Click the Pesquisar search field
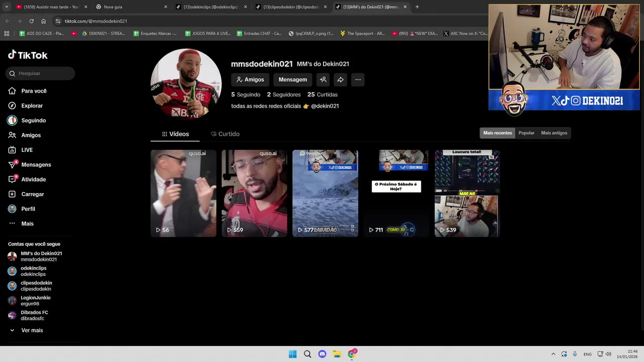This screenshot has width=644, height=362. click(40, 73)
